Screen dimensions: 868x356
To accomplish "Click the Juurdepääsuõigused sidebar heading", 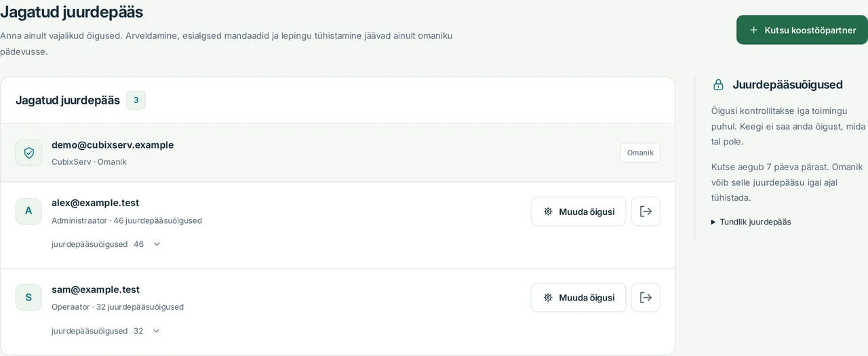I will tap(787, 85).
